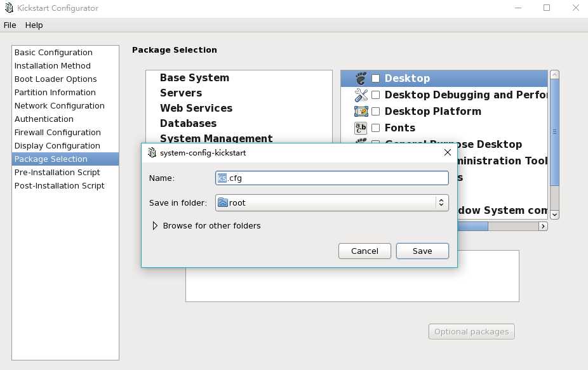Check the Desktop Platform checkbox
Viewport: 588px width, 370px height.
click(375, 111)
